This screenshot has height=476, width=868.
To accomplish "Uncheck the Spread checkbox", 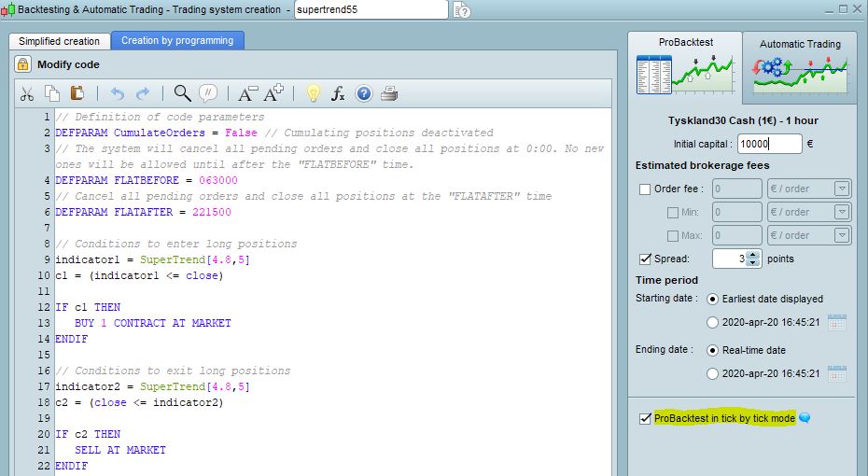I will (x=644, y=259).
